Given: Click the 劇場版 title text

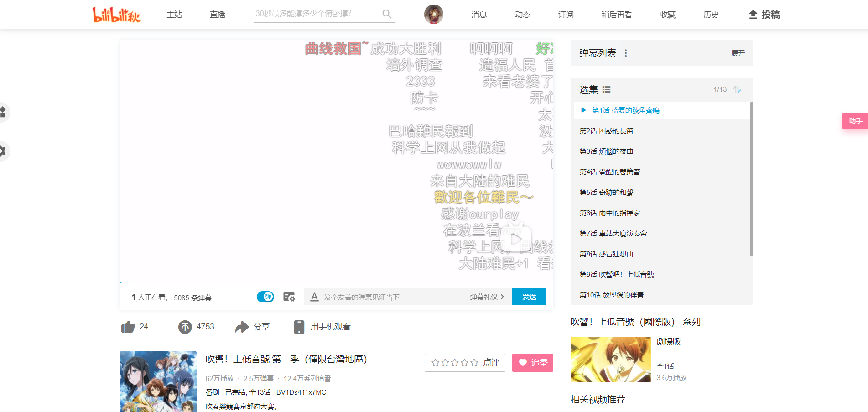Looking at the screenshot, I should [669, 342].
